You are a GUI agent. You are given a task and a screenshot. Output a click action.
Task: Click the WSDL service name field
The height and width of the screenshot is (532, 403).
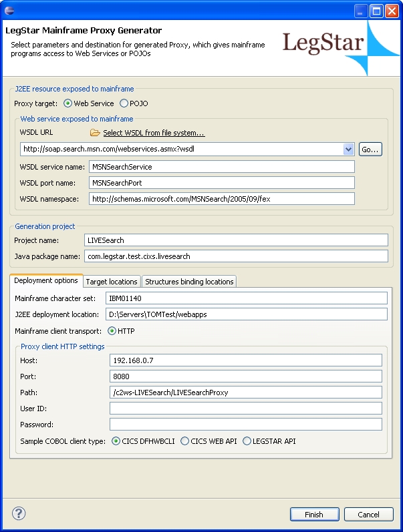click(221, 167)
